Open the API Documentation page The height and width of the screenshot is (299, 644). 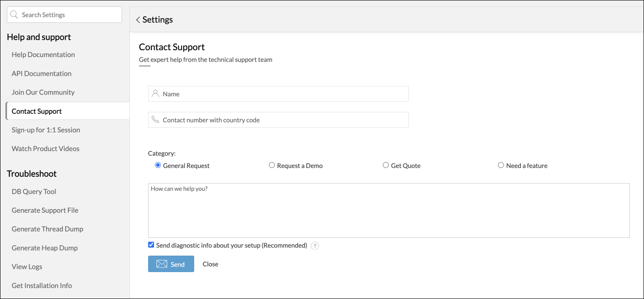[x=41, y=73]
